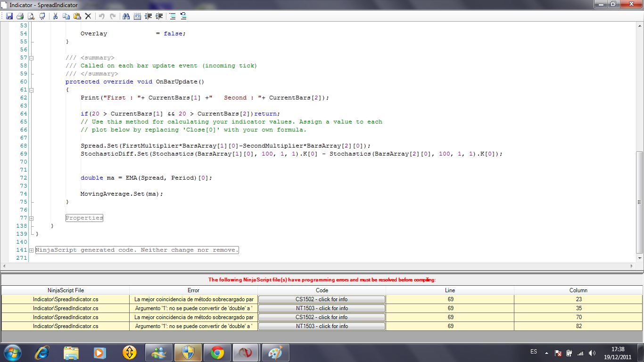Comment out the selected lines
Image resolution: width=644 pixels, height=362 pixels.
click(x=173, y=16)
